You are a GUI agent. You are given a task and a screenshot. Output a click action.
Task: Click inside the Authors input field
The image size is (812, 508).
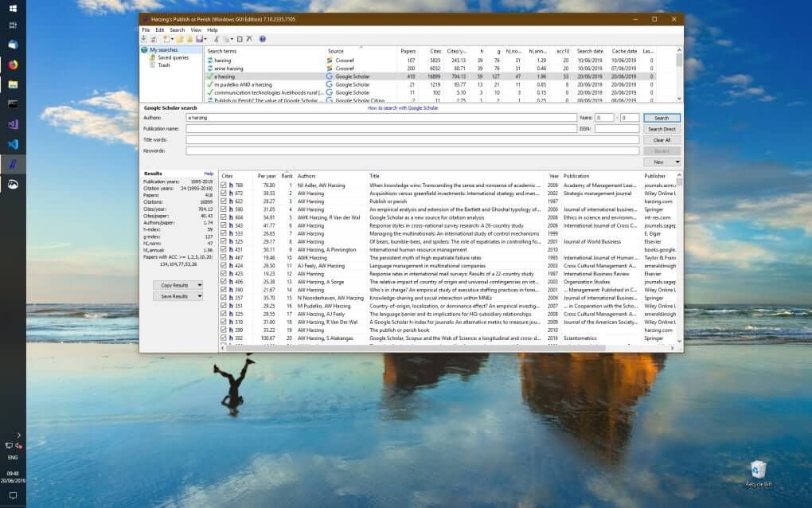click(358, 118)
